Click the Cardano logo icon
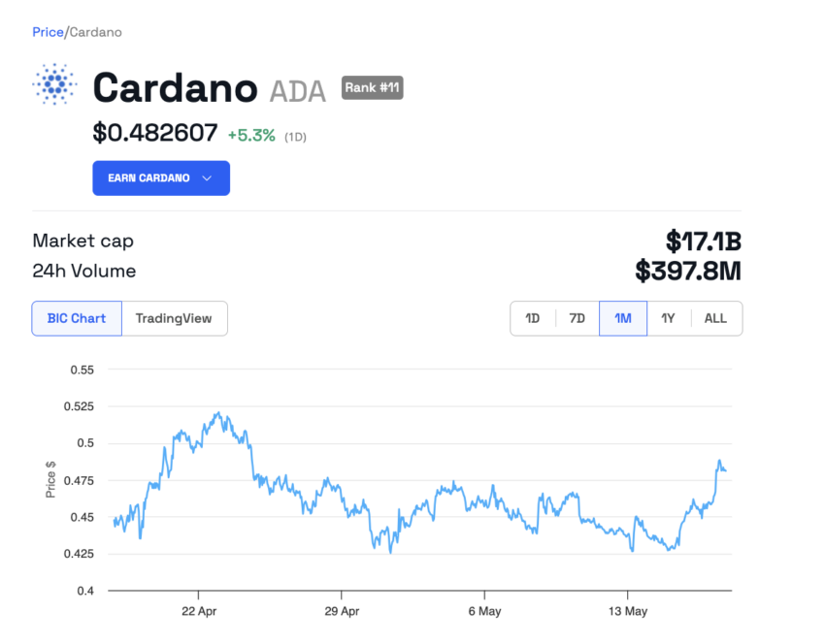The image size is (825, 644). point(54,84)
